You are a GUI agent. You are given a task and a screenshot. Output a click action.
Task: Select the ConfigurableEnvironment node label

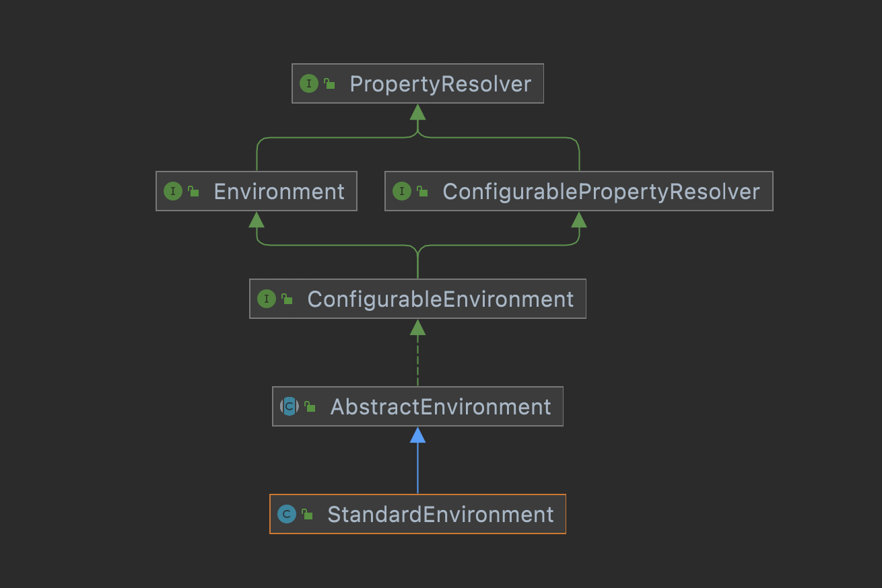click(x=440, y=299)
